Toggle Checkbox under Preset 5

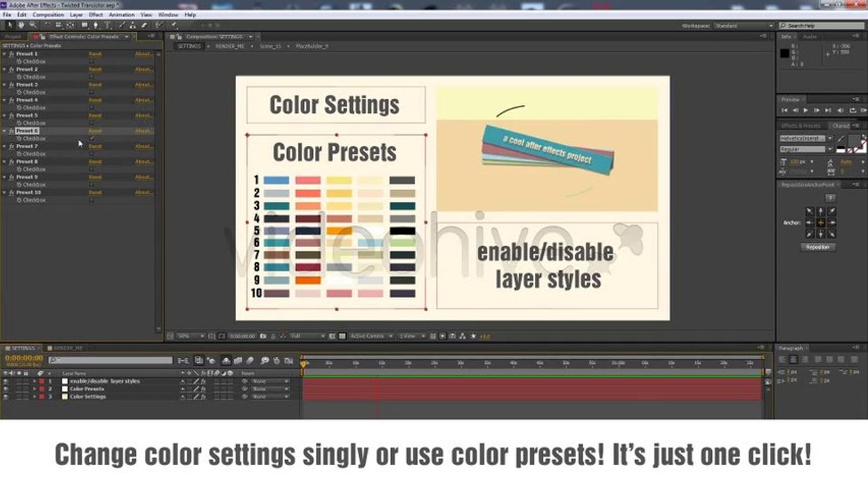pos(92,123)
